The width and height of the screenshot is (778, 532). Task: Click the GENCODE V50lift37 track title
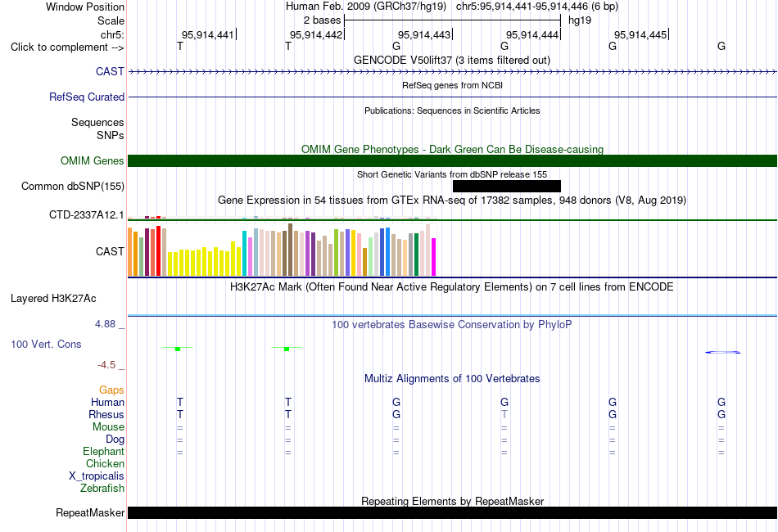pyautogui.click(x=451, y=60)
